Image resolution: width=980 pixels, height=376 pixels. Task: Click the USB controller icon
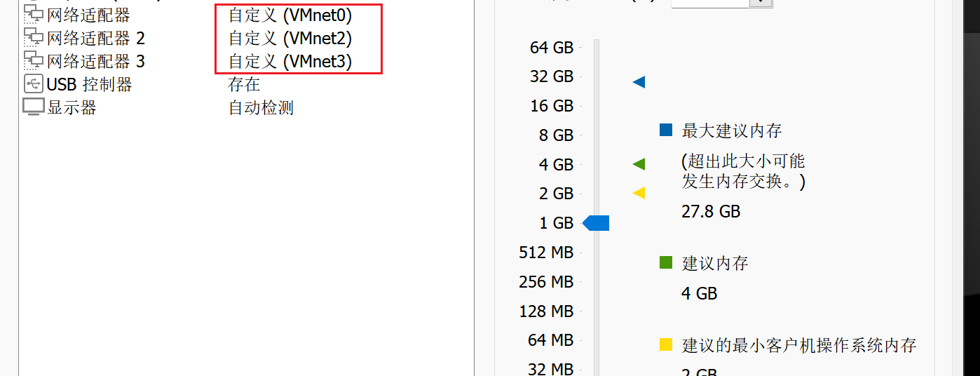click(x=33, y=85)
